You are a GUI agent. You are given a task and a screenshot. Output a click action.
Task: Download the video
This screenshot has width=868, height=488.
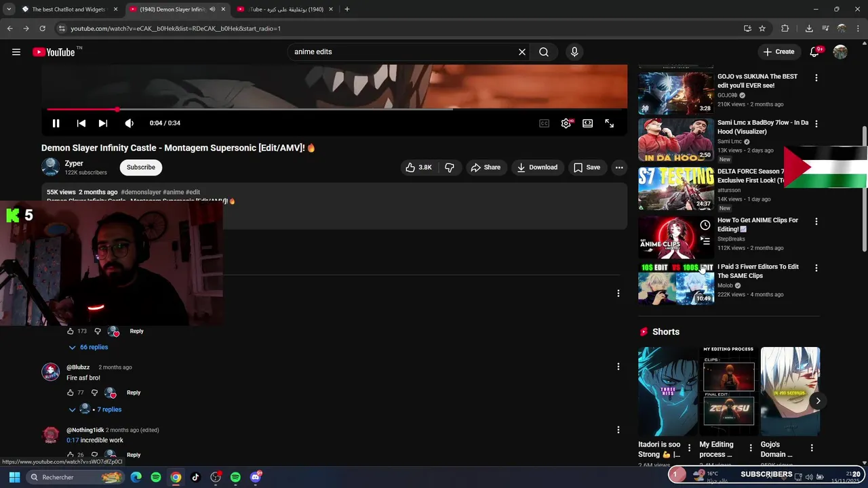(x=537, y=167)
